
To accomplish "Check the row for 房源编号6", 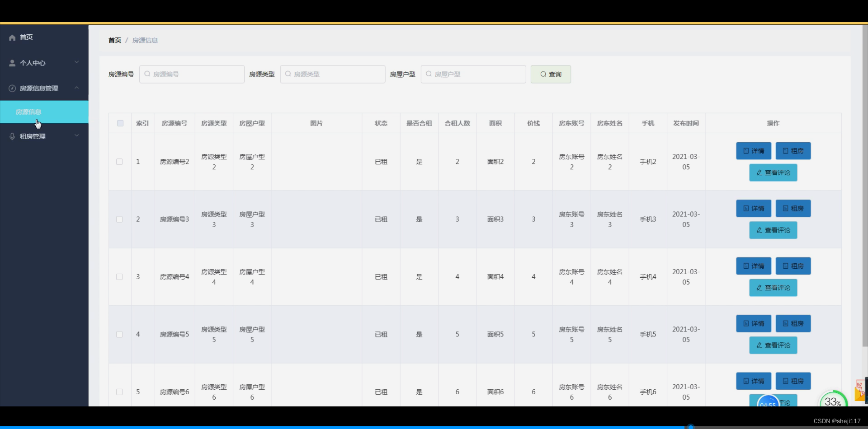I will point(119,392).
